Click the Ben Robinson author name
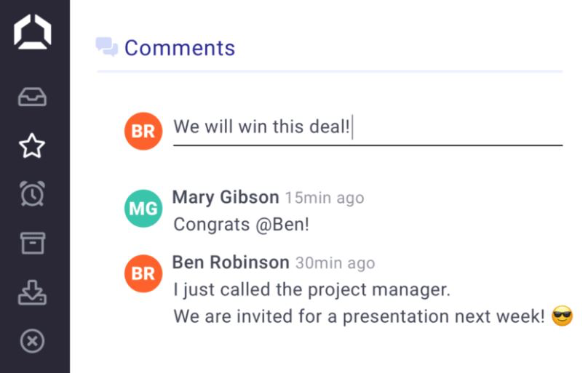The image size is (588, 373). click(x=231, y=262)
